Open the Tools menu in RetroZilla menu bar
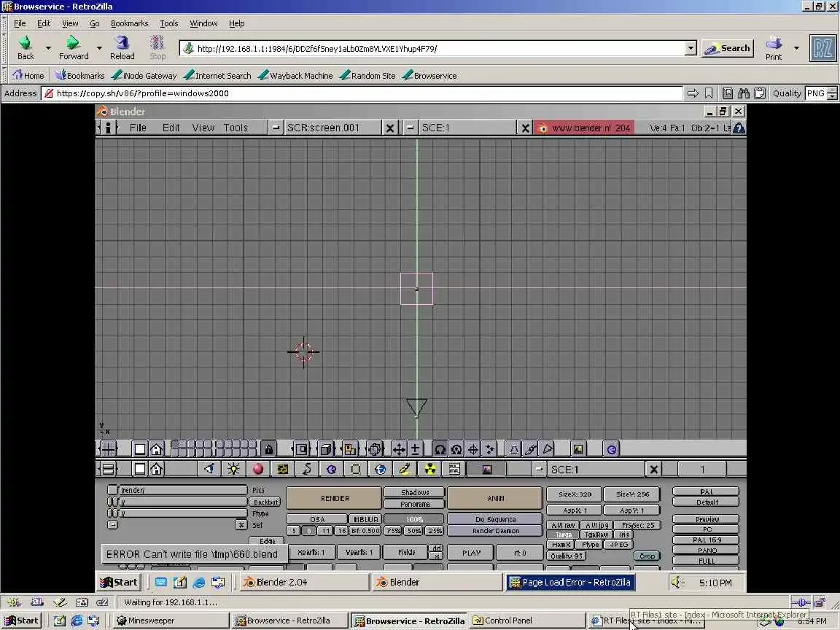This screenshot has height=630, width=840. (x=168, y=23)
